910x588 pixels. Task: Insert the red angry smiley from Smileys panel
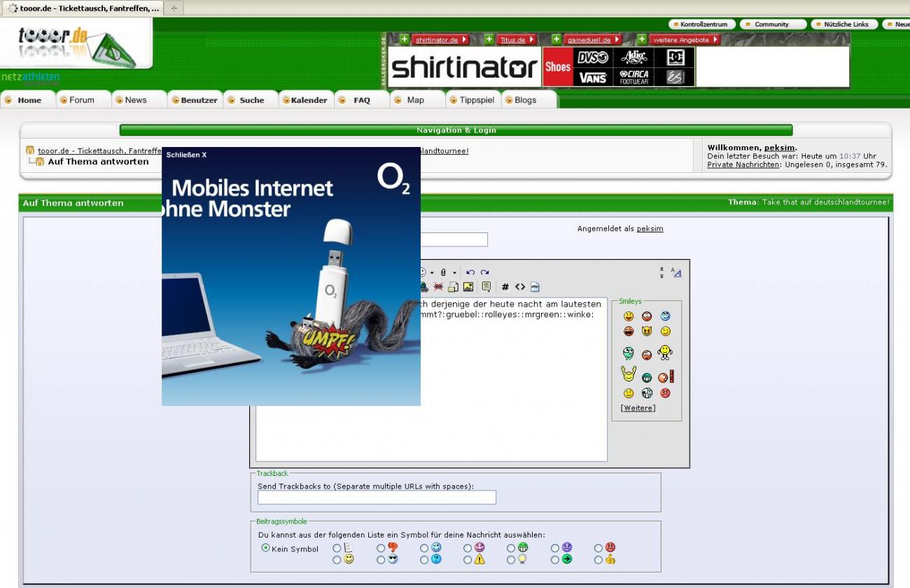pos(665,393)
